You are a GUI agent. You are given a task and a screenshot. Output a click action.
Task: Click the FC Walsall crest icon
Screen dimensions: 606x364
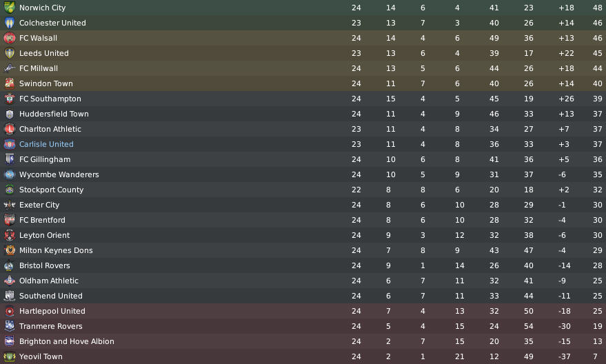tap(9, 38)
